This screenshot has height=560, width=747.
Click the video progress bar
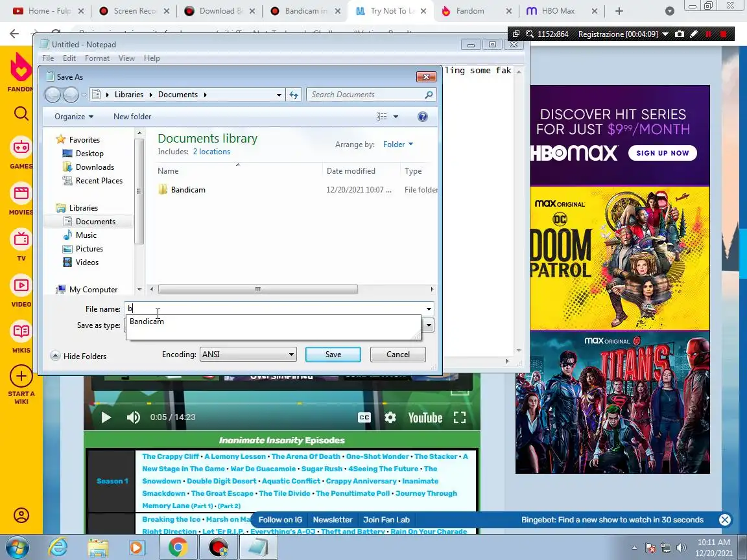281,403
